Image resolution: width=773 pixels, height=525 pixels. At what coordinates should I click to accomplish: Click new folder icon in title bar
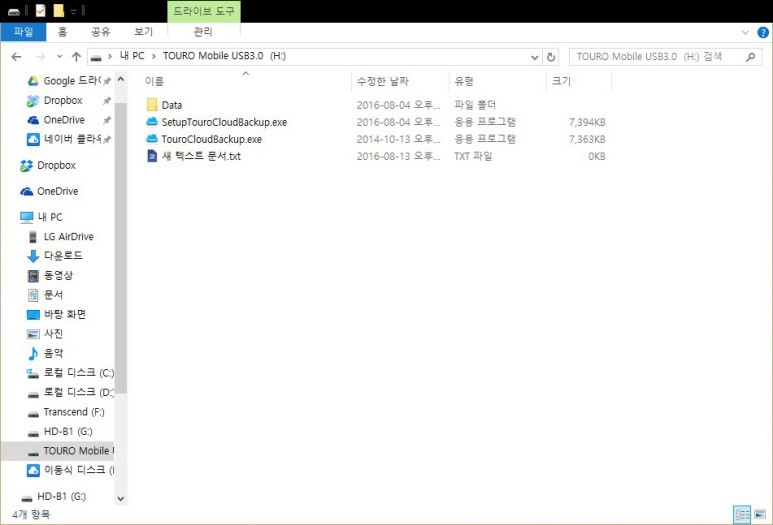59,10
